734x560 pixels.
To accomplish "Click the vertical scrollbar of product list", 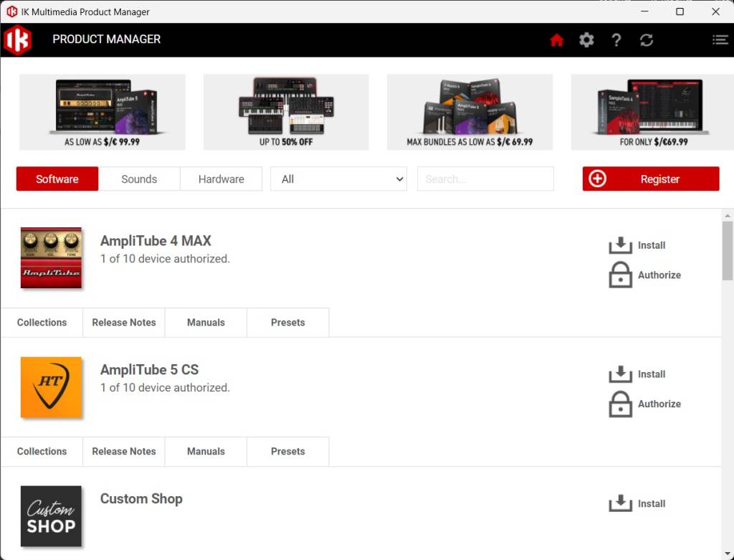I will pos(728,251).
